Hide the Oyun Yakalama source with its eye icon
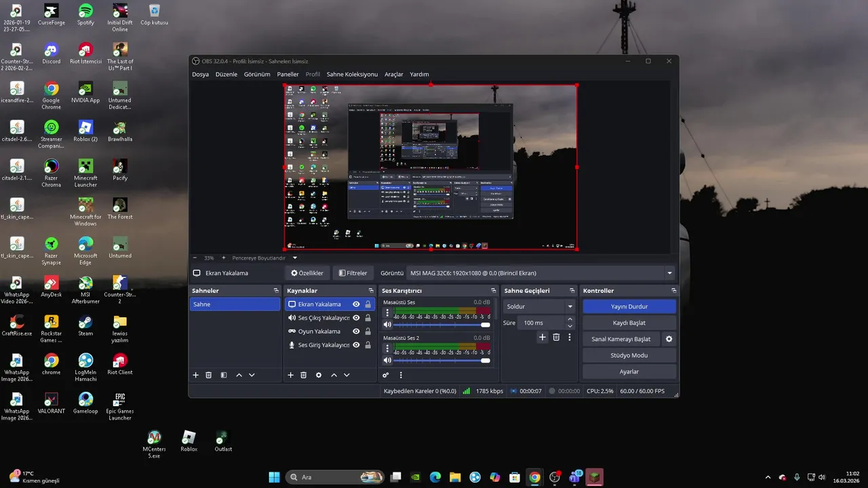Screen dimensions: 868x488 click(356, 331)
